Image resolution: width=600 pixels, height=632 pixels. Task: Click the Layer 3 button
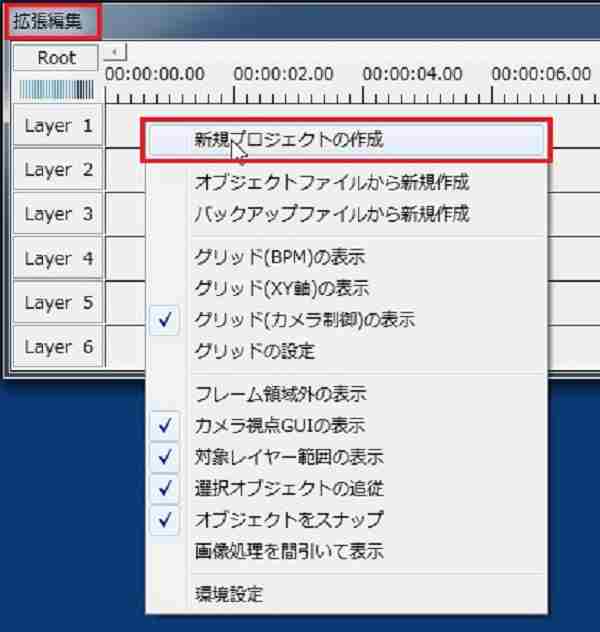[x=58, y=214]
